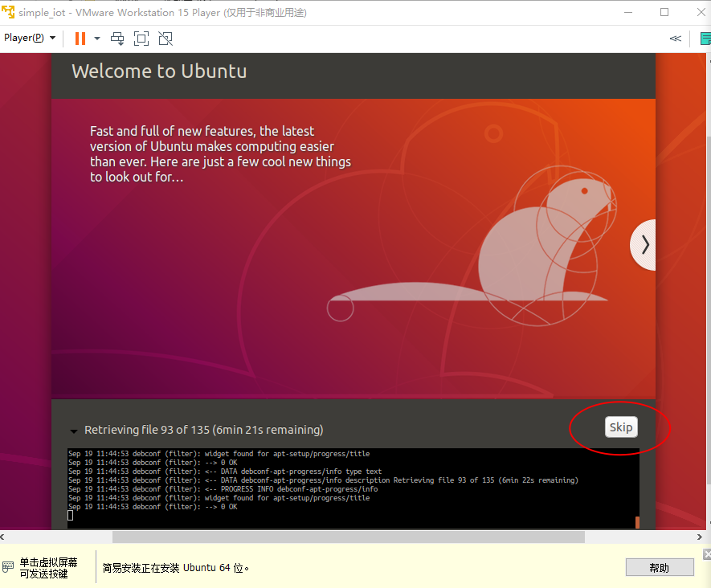Screen dimensions: 711x588
Task: Minimize the VMware Player window
Action: (x=628, y=12)
